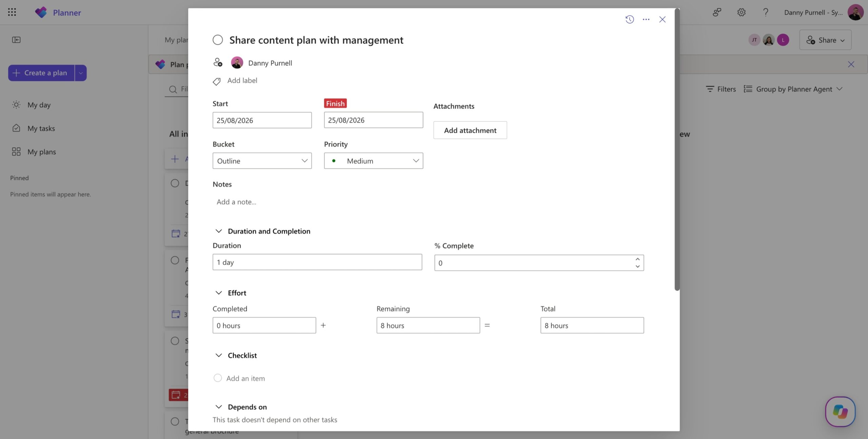Open the Create a plan dropdown arrow
The image size is (868, 439).
click(81, 73)
